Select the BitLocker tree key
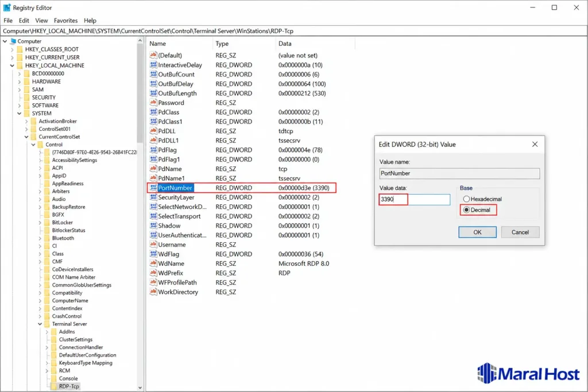588x392 pixels. pos(62,223)
